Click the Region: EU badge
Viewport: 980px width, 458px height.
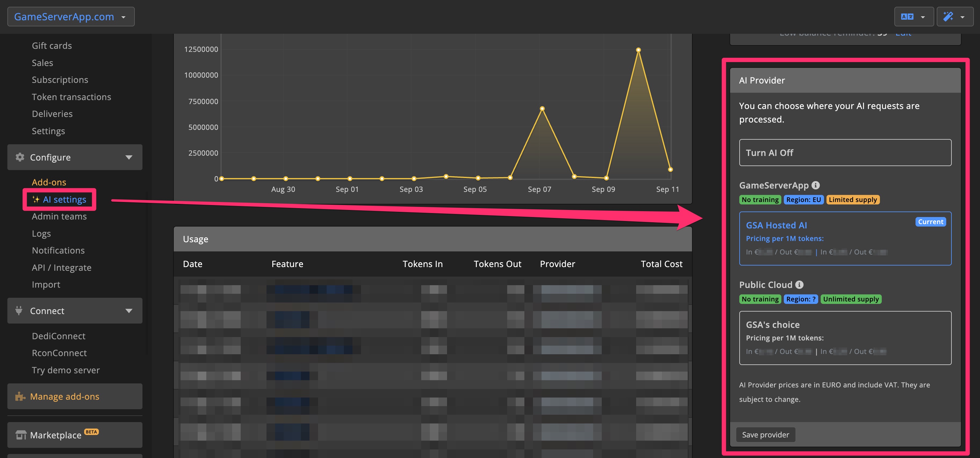pos(803,200)
